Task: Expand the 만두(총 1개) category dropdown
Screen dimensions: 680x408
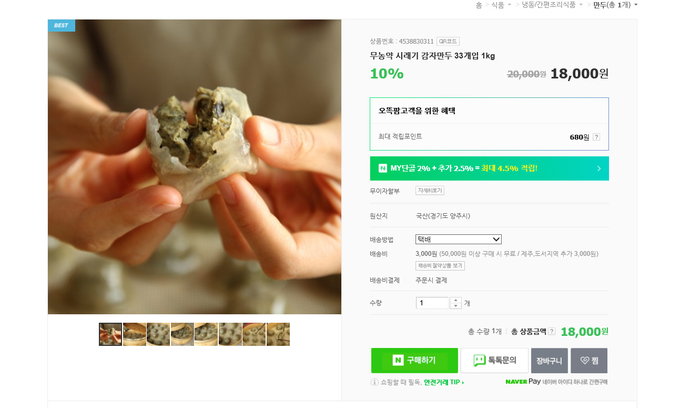Action: pos(636,5)
